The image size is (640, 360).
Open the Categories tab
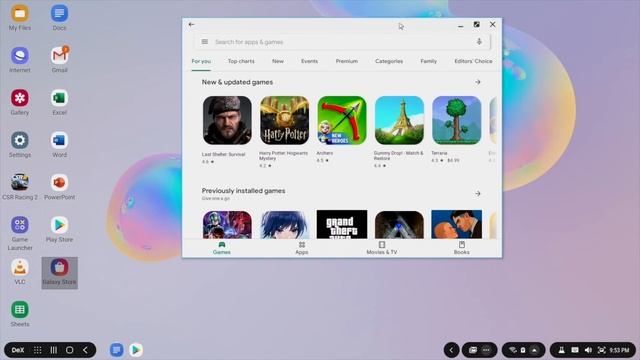pyautogui.click(x=389, y=61)
